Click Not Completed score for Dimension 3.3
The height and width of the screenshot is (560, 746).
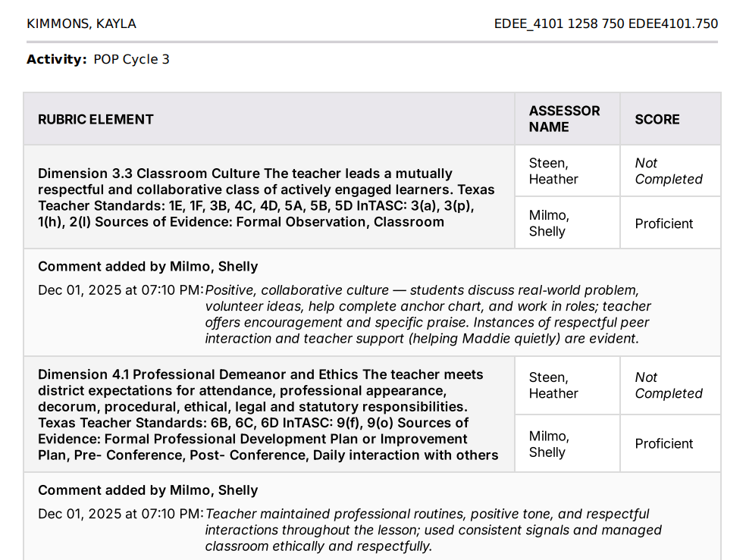pyautogui.click(x=668, y=171)
